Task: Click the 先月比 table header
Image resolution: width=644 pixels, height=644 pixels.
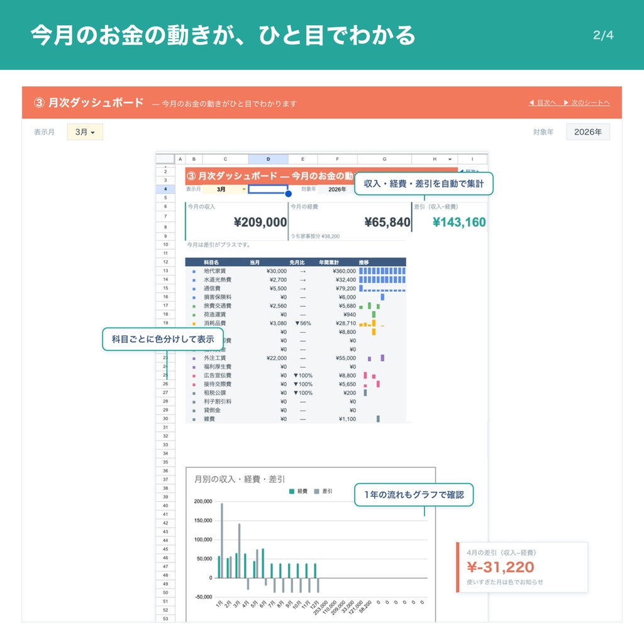Action: click(297, 262)
